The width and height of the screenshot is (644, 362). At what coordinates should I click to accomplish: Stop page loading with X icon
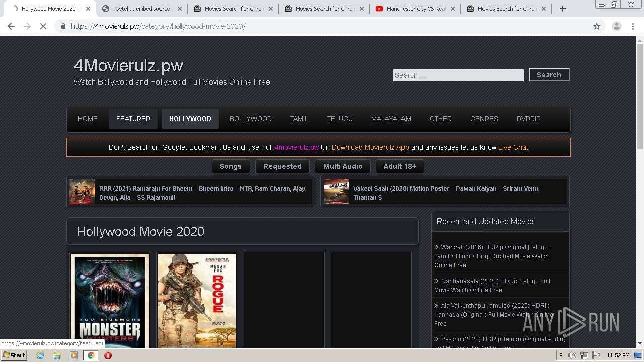pos(43,26)
